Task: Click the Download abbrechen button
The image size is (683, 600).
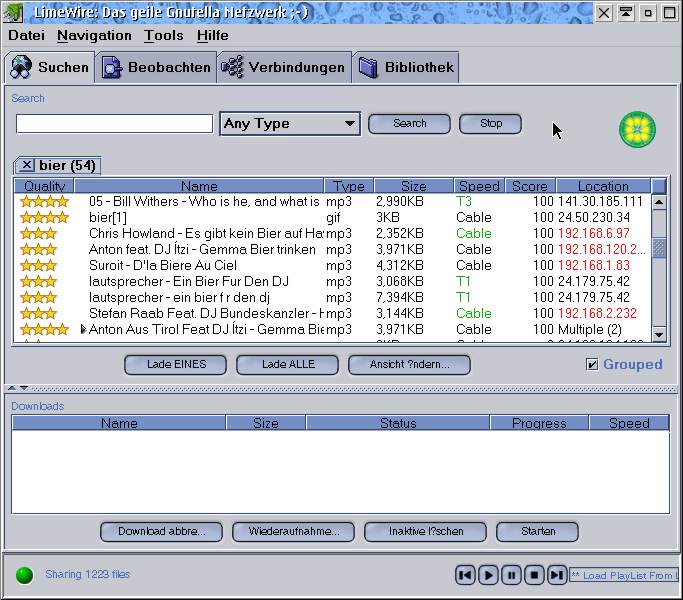Action: tap(162, 532)
